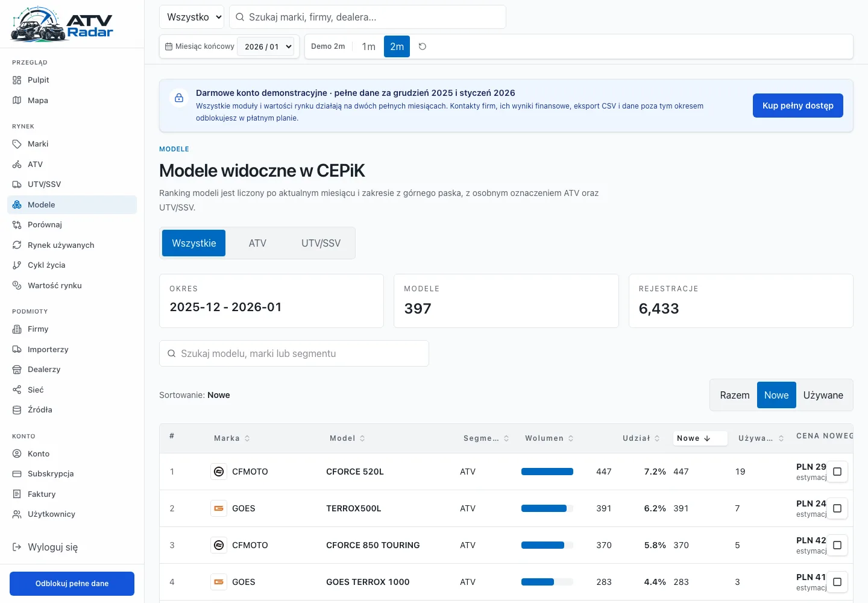Viewport: 868px width, 603px height.
Task: Click the GOES logo in TERROX500L row
Action: 219,508
